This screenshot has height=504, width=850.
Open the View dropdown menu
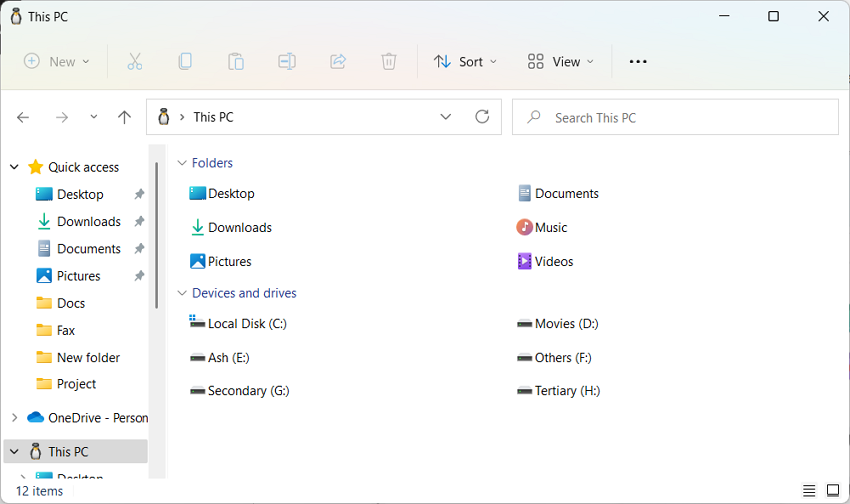[561, 61]
